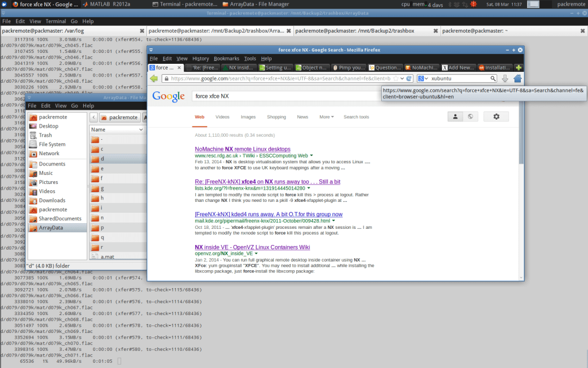Screen dimensions: 588x368
Task: Navigate back with the Firefox back arrow
Action: [154, 79]
